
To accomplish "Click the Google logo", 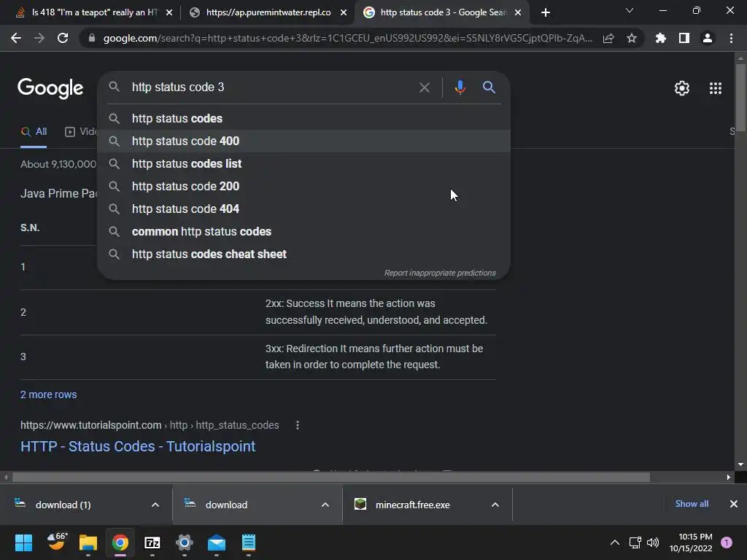I will pyautogui.click(x=50, y=88).
